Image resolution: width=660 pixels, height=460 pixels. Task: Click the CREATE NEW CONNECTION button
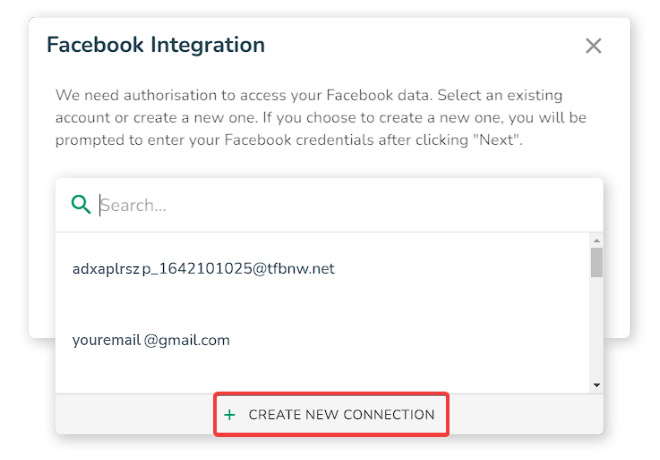coord(331,415)
